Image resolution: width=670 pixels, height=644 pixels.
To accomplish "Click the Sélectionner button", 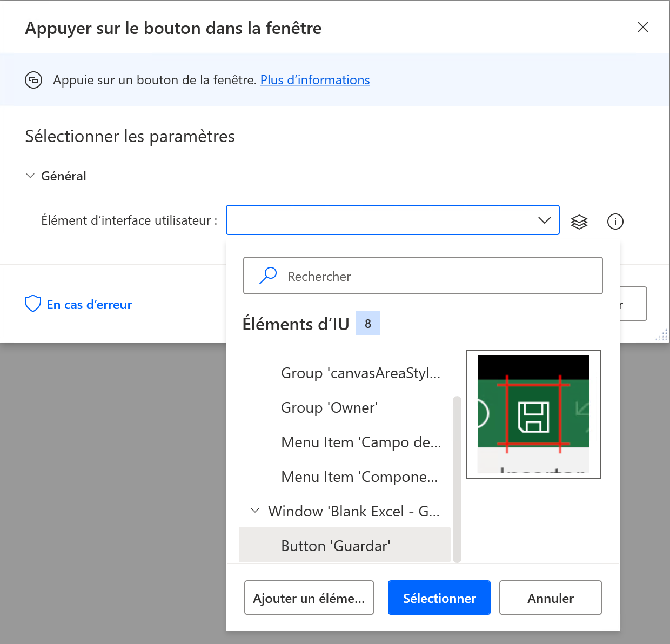I will tap(439, 598).
